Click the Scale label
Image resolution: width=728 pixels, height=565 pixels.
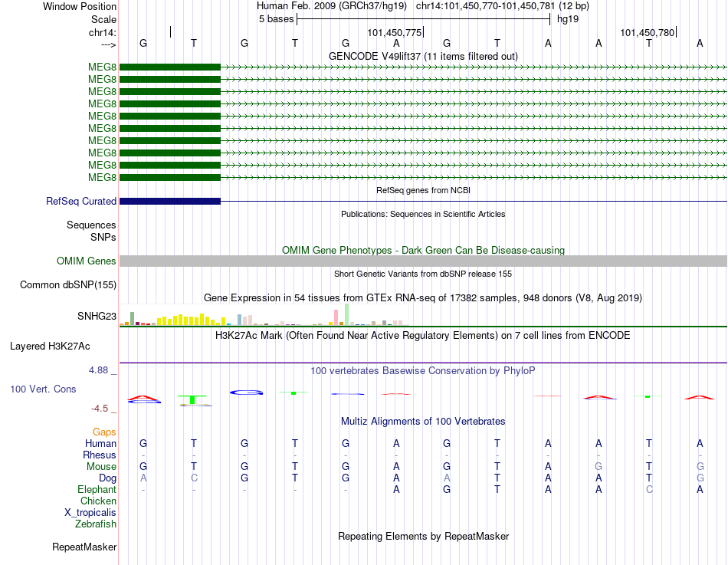click(103, 19)
